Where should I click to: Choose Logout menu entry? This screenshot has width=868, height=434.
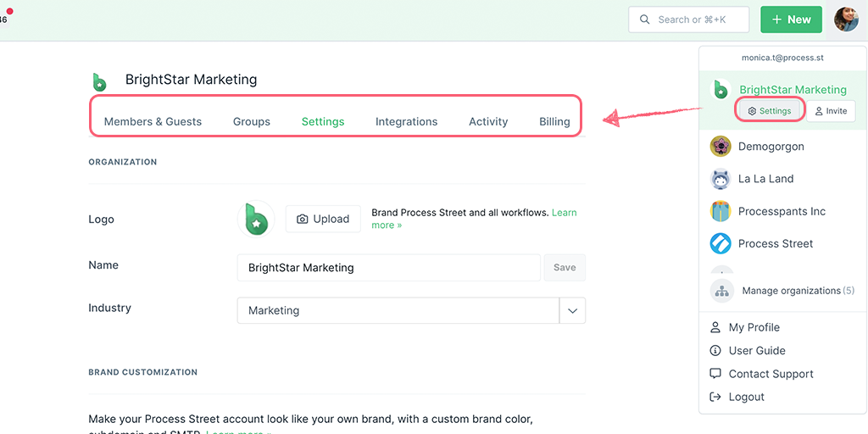pos(746,397)
